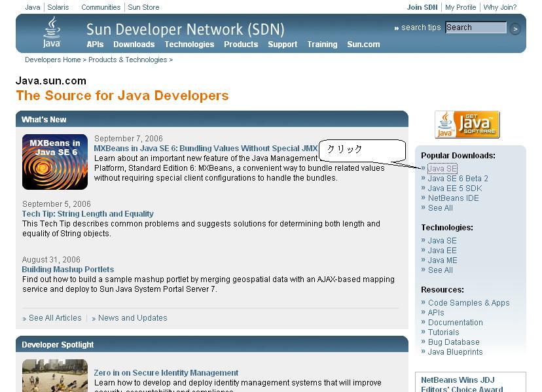Open Zero in on Secure Identity Management
This screenshot has height=392, width=542.
pyautogui.click(x=166, y=373)
